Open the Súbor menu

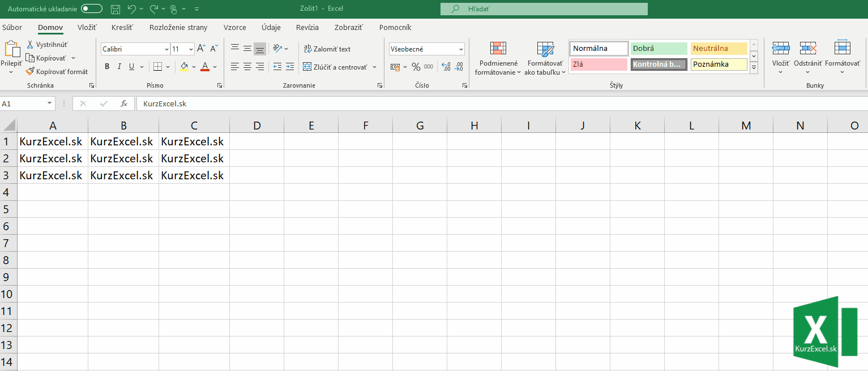pyautogui.click(x=12, y=27)
